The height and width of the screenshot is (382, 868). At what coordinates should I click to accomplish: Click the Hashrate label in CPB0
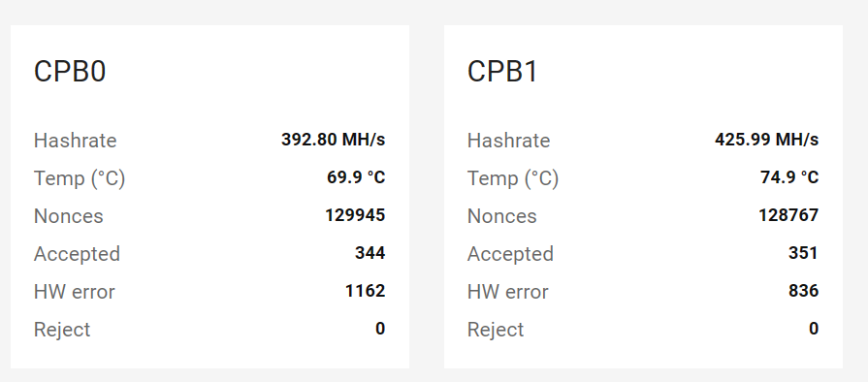click(x=76, y=140)
